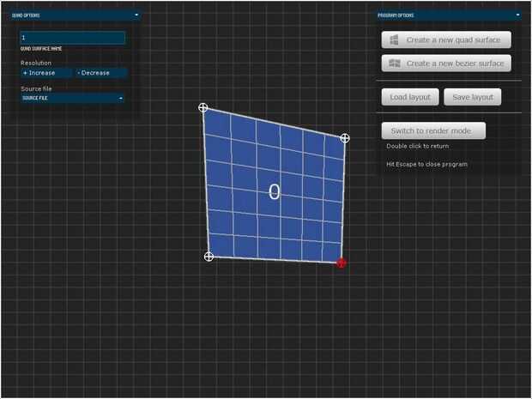The width and height of the screenshot is (532, 399).
Task: Click the Hit Escape to close program text
Action: (426, 164)
